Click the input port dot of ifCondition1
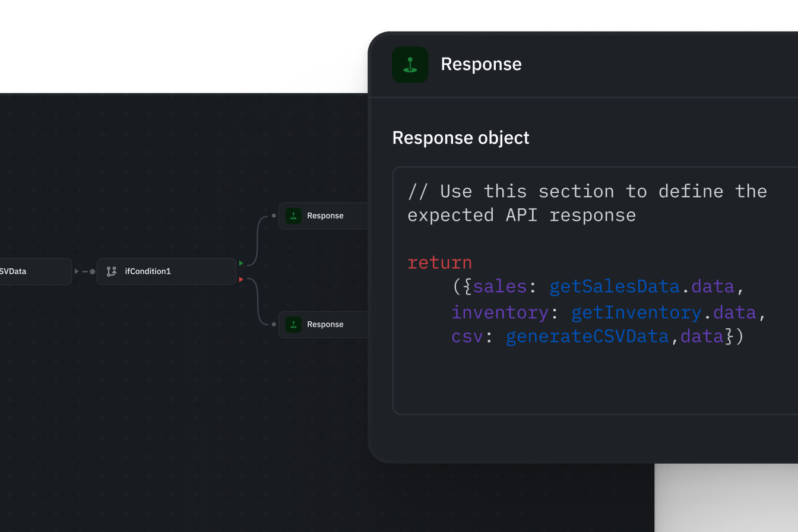The height and width of the screenshot is (532, 798). pyautogui.click(x=92, y=271)
